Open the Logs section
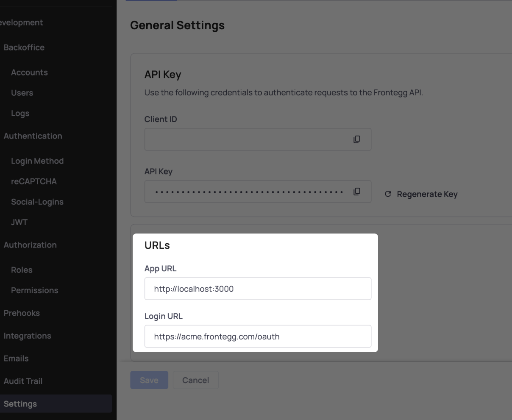This screenshot has height=420, width=512. [20, 114]
